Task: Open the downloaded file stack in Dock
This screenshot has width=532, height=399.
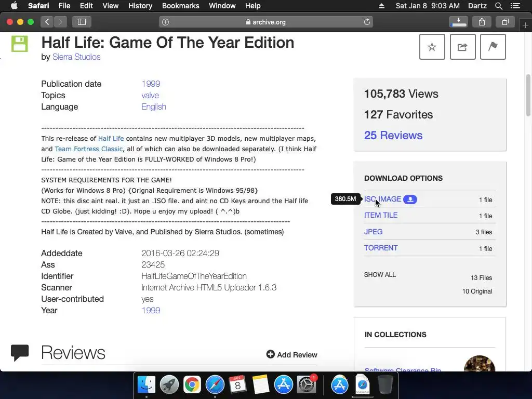Action: pos(362,385)
